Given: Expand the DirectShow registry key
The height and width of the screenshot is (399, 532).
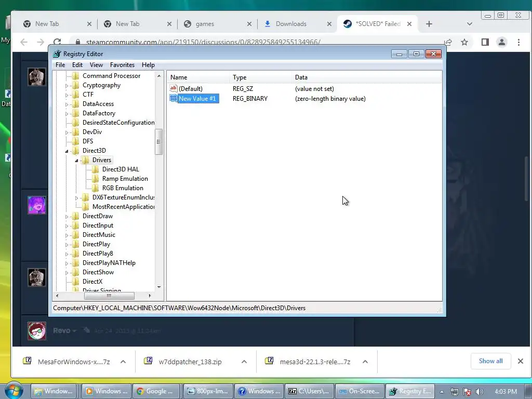Looking at the screenshot, I should [x=66, y=272].
